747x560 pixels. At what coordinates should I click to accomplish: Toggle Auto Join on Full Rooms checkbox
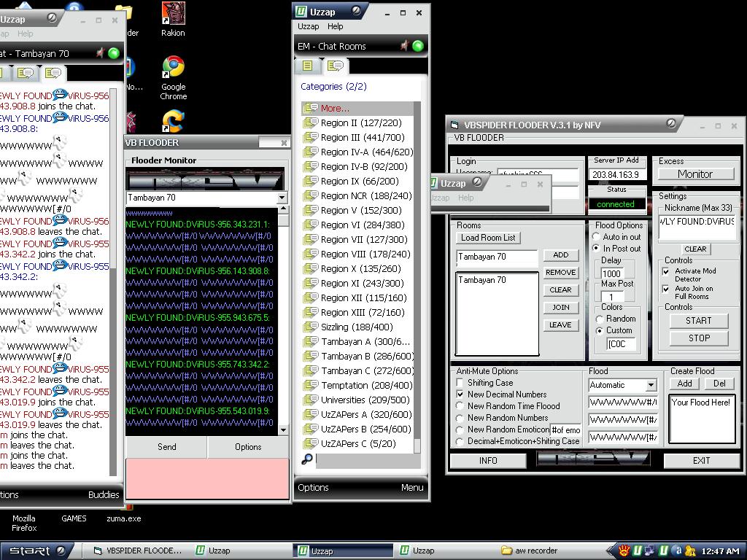(x=666, y=289)
